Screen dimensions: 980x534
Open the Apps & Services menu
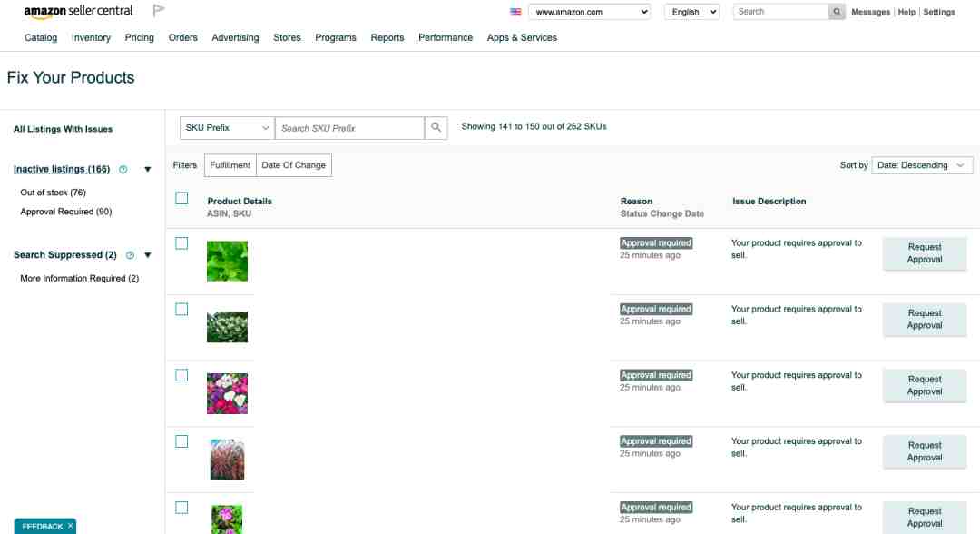[x=522, y=37]
